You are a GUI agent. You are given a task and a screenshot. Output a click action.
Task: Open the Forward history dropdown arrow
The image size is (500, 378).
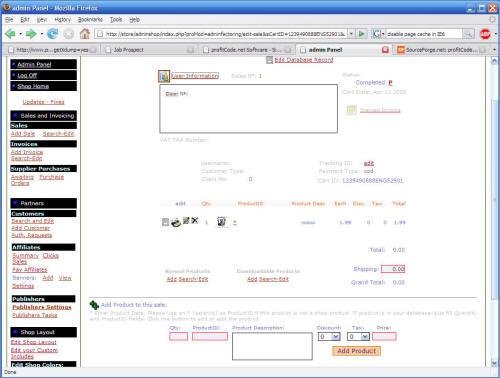coord(41,34)
